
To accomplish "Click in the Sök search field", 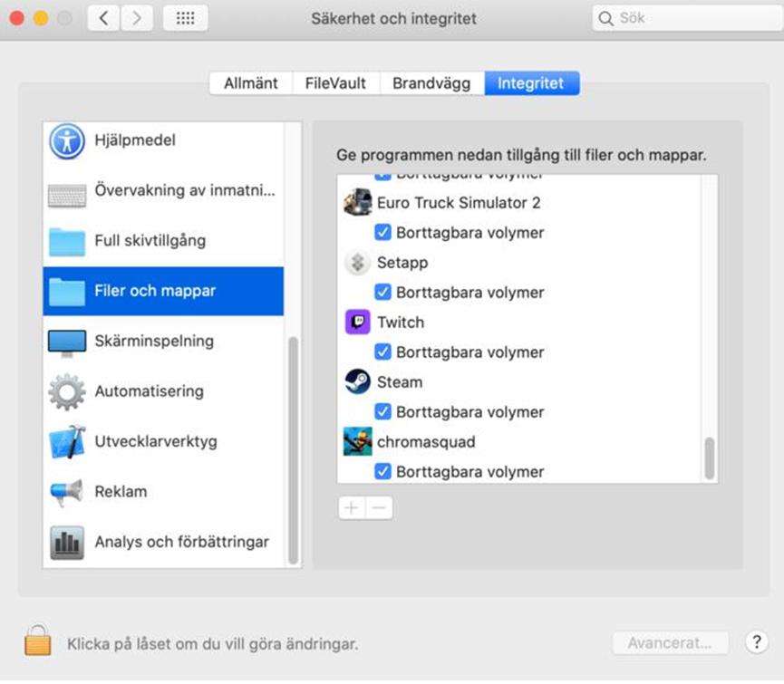I will (x=689, y=18).
